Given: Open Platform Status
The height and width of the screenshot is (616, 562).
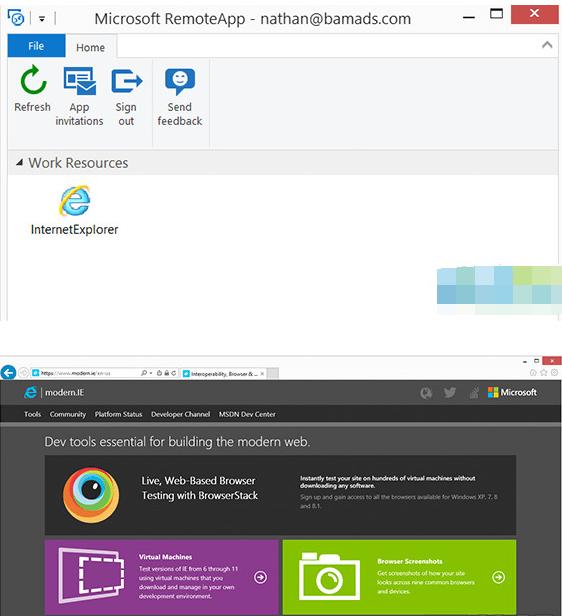Looking at the screenshot, I should [x=118, y=414].
